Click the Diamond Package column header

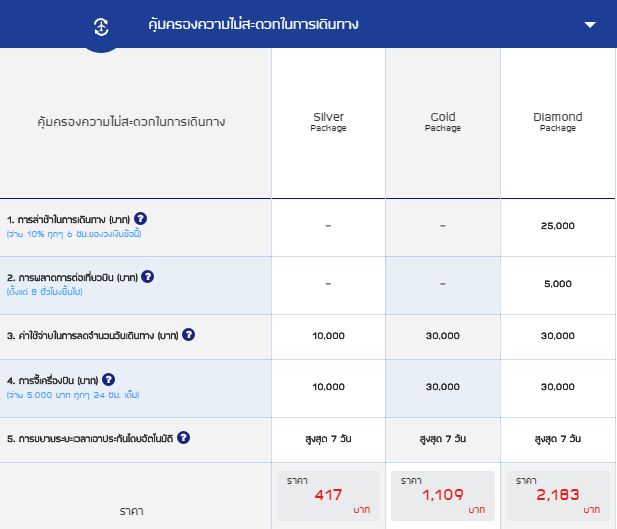(557, 122)
